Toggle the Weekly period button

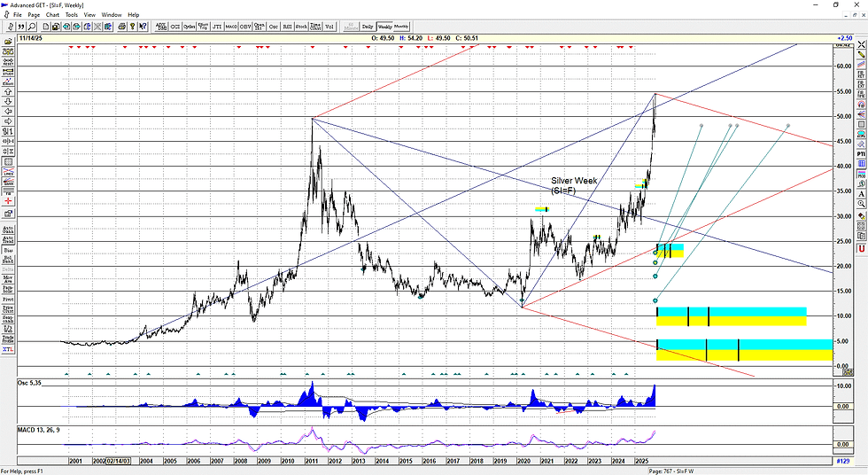pos(384,27)
